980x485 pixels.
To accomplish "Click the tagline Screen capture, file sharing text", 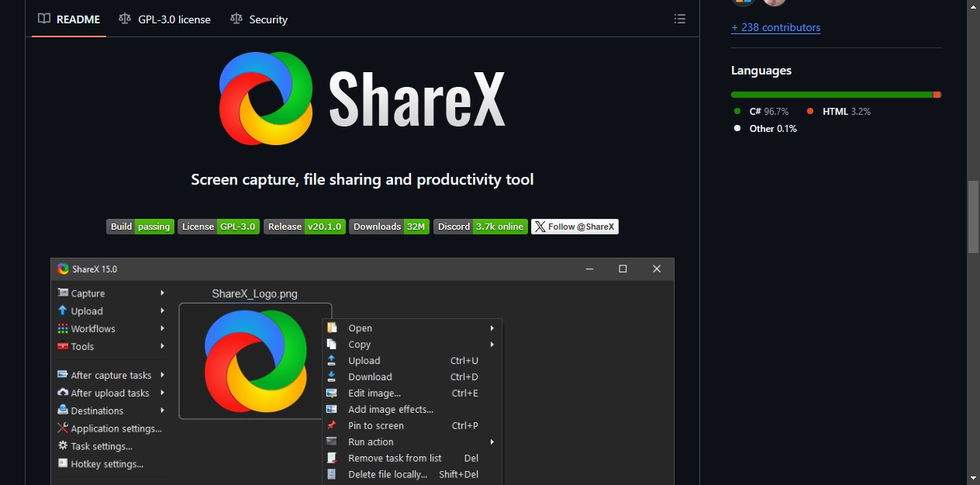I will pos(362,180).
